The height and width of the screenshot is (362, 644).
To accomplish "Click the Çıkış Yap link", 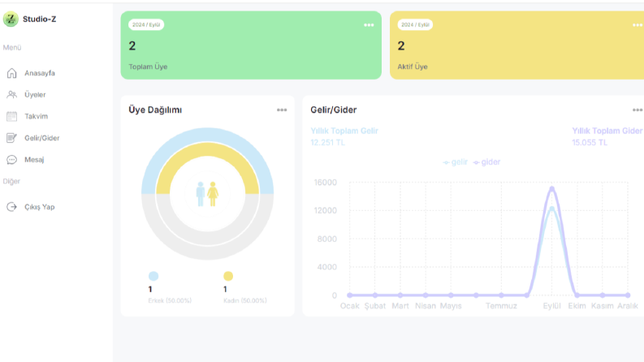I will pos(40,207).
